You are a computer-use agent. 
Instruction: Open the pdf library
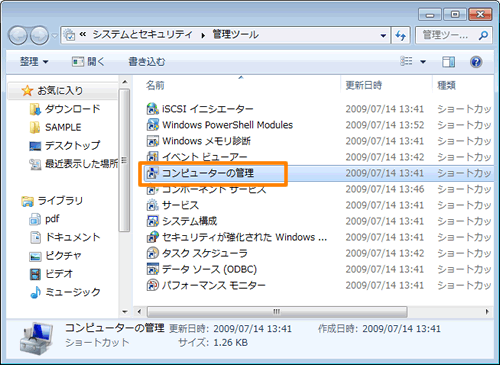point(44,219)
